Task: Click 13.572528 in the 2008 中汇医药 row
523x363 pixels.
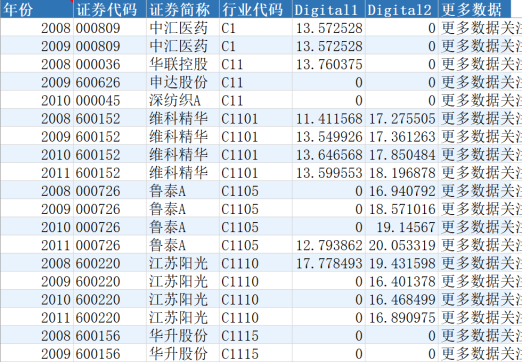Action: click(329, 28)
